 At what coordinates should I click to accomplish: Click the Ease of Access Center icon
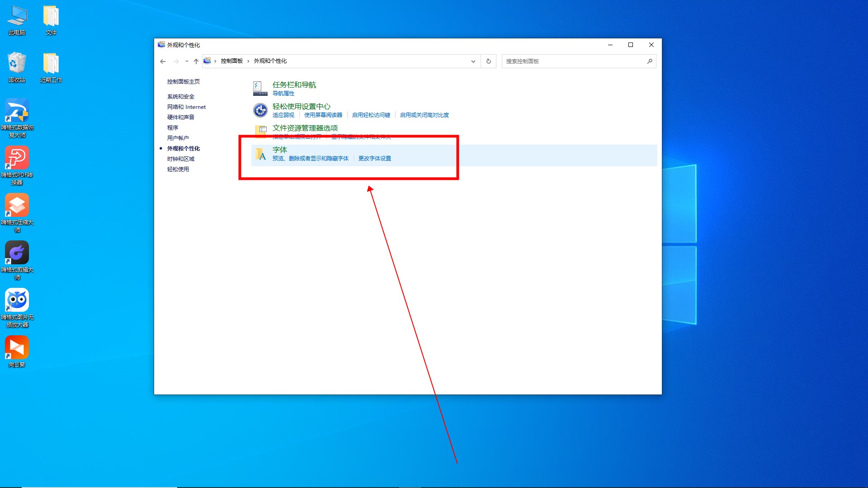pos(260,110)
